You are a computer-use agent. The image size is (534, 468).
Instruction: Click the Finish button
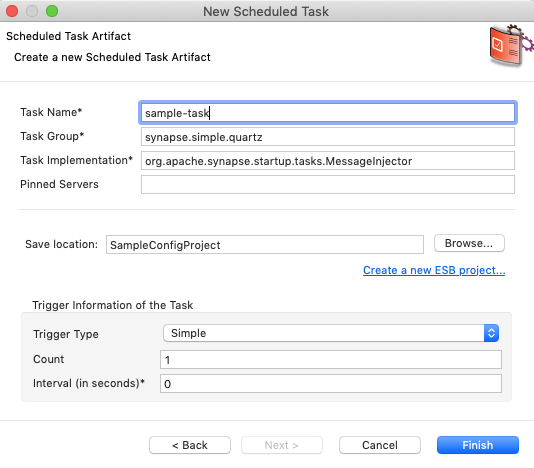point(477,445)
